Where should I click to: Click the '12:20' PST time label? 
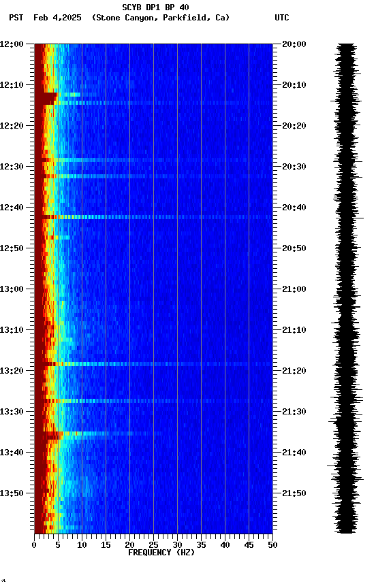point(12,126)
